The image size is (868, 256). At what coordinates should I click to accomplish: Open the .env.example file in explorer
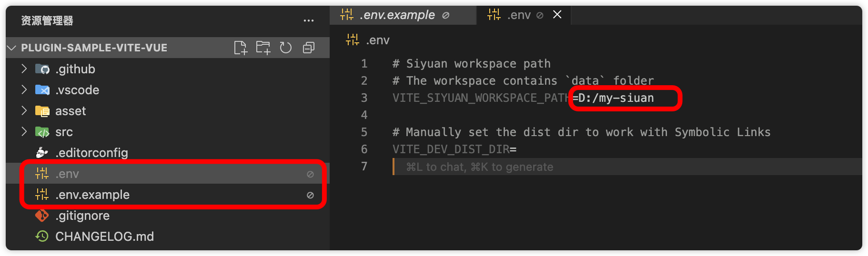coord(92,195)
